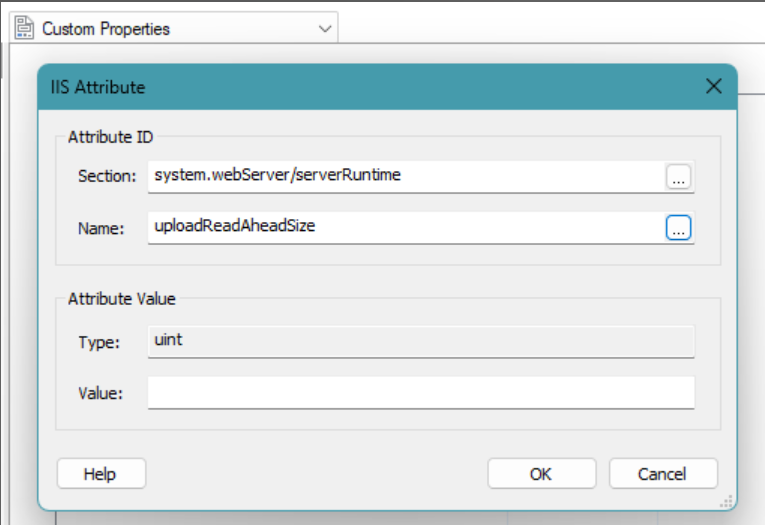Viewport: 765px width, 525px height.
Task: Click the 'IIS Attribute' title text
Action: coord(98,87)
